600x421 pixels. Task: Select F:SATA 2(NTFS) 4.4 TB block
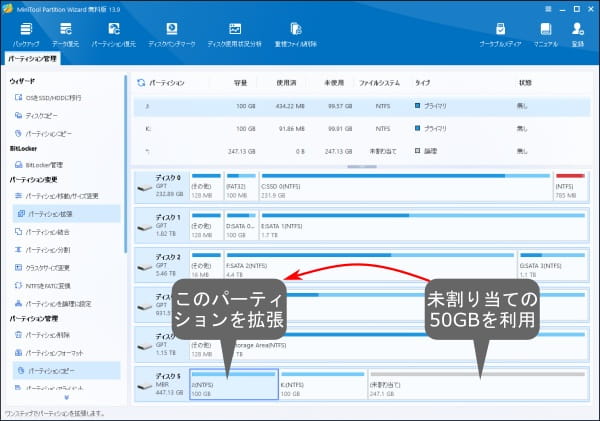coord(370,266)
